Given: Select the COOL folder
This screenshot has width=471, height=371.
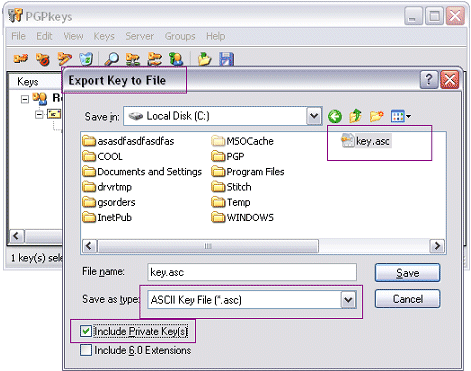Looking at the screenshot, I should (x=103, y=156).
